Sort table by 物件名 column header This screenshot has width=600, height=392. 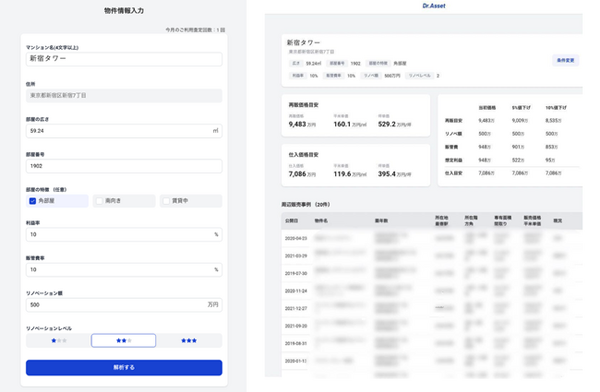click(x=321, y=221)
